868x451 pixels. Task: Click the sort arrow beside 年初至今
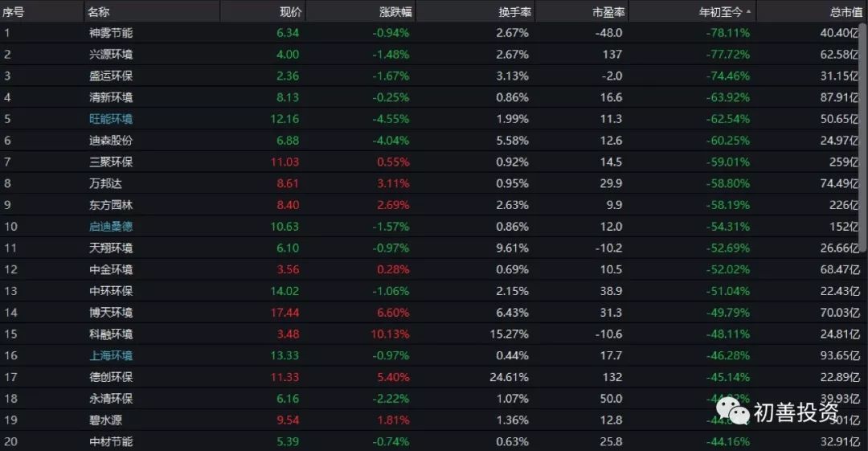[x=748, y=11]
